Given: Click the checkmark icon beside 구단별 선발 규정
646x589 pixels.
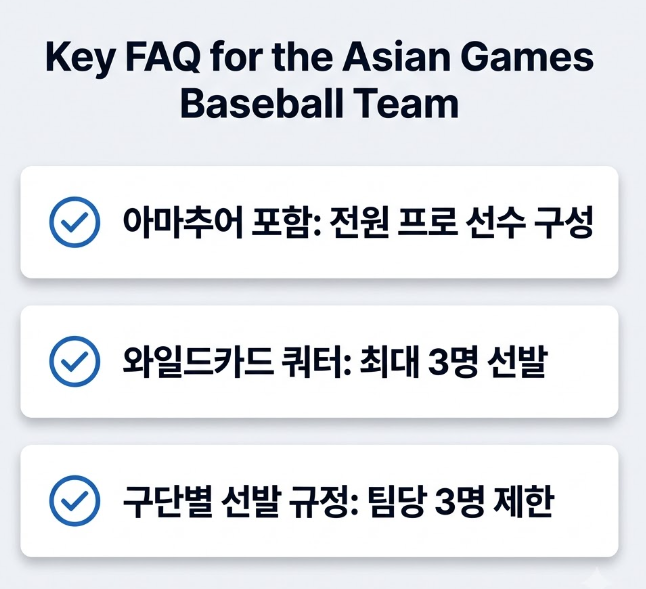Looking at the screenshot, I should pyautogui.click(x=75, y=500).
